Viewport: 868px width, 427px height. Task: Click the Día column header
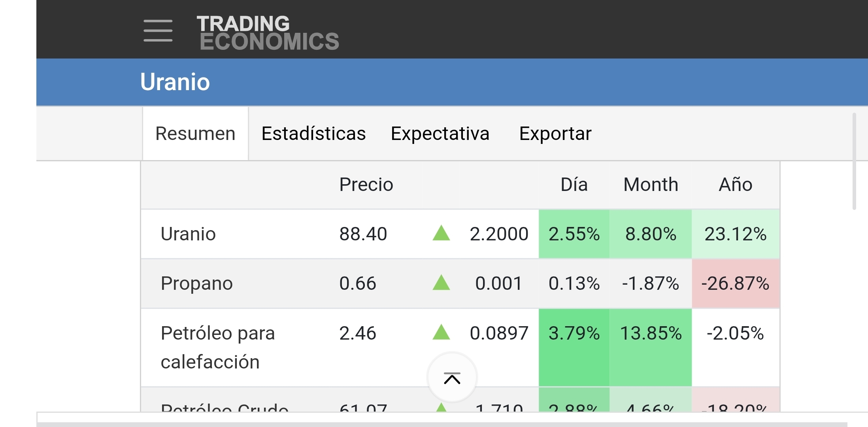(574, 185)
